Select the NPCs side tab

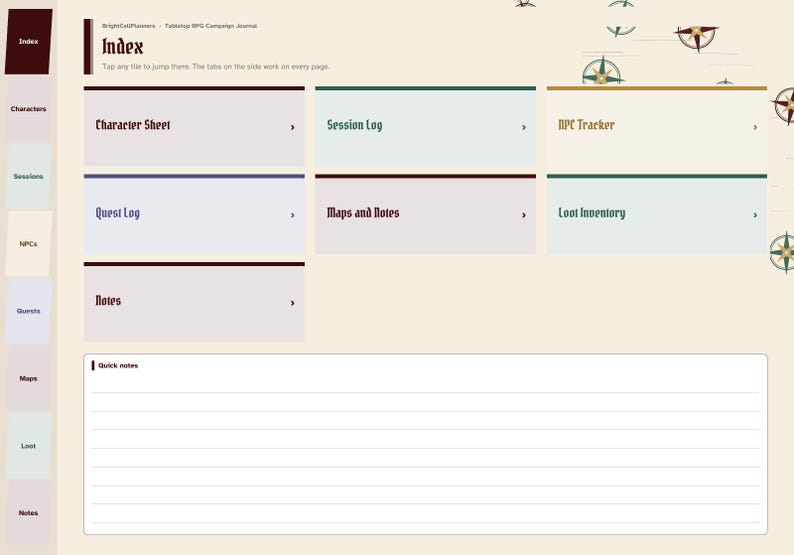[x=28, y=244]
